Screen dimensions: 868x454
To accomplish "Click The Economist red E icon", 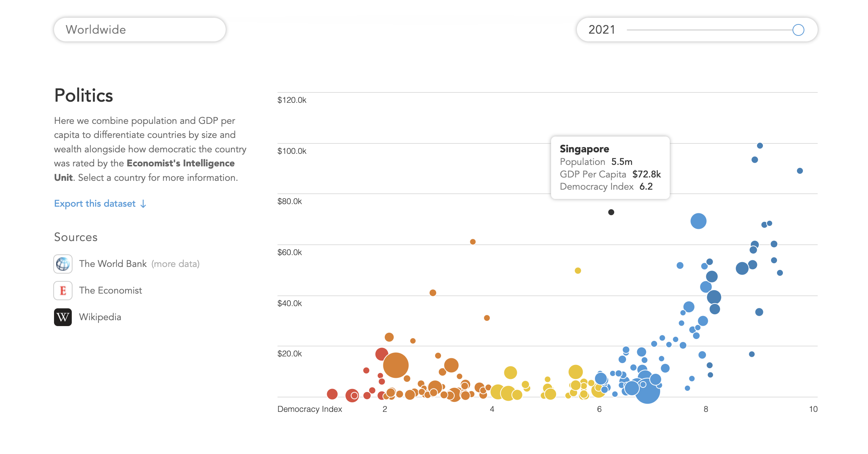I will pos(63,291).
